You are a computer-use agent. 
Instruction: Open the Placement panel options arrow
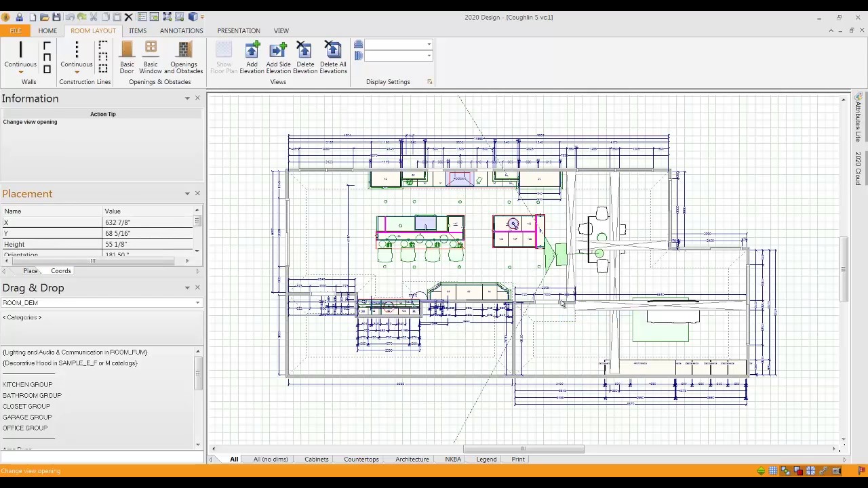click(x=187, y=194)
